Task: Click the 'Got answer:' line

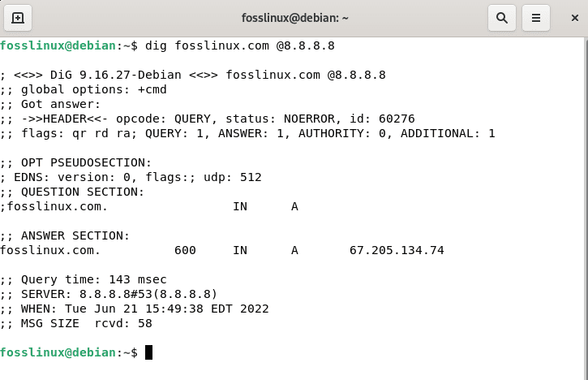Action: click(50, 104)
